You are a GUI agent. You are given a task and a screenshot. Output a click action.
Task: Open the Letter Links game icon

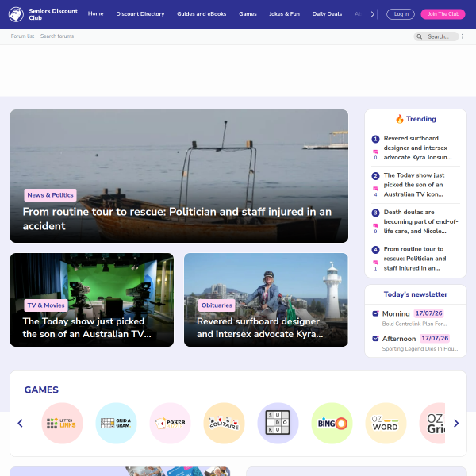[62, 423]
